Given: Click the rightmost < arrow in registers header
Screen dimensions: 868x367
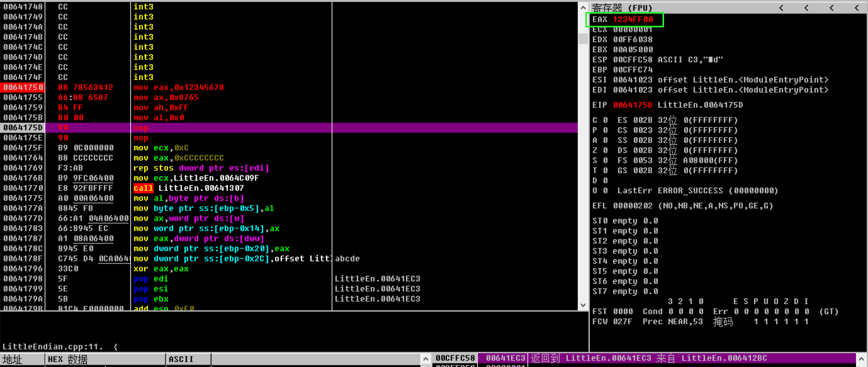Looking at the screenshot, I should [857, 8].
